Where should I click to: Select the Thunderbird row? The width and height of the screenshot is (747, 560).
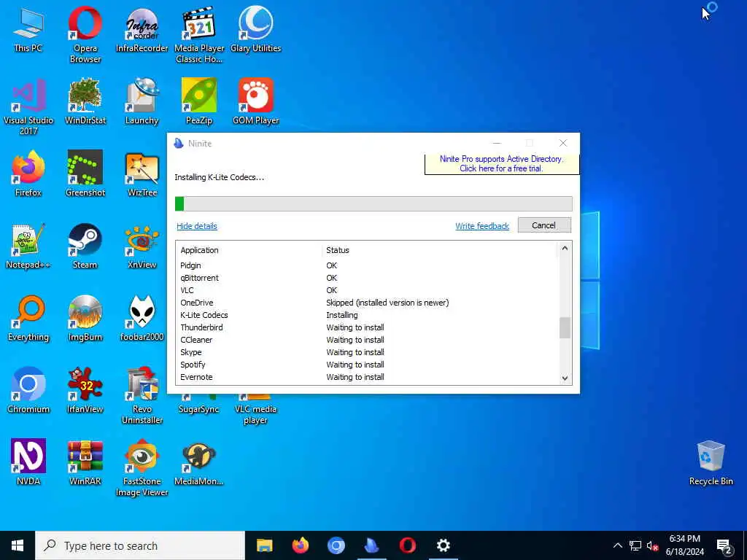pyautogui.click(x=367, y=327)
